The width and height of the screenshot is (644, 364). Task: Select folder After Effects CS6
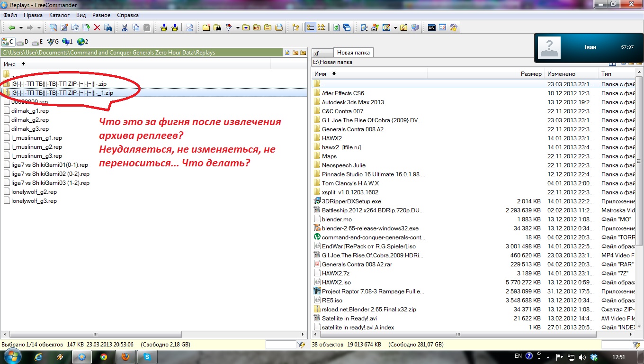pyautogui.click(x=343, y=93)
